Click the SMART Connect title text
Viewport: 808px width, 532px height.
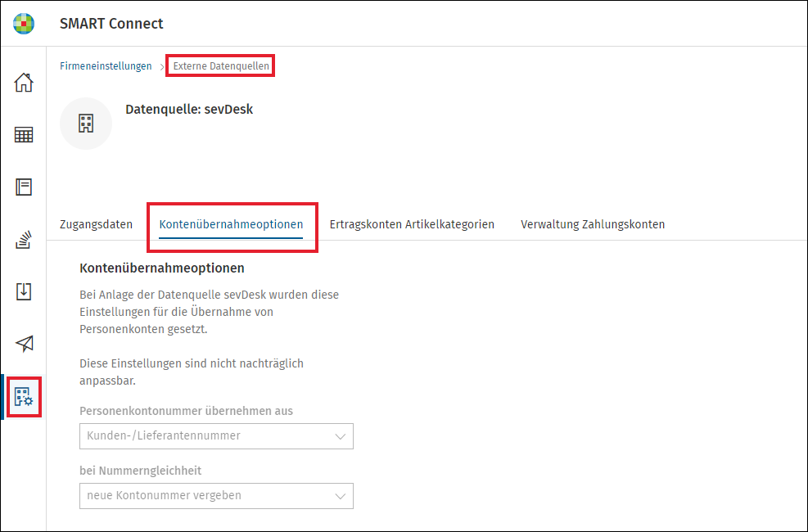111,24
